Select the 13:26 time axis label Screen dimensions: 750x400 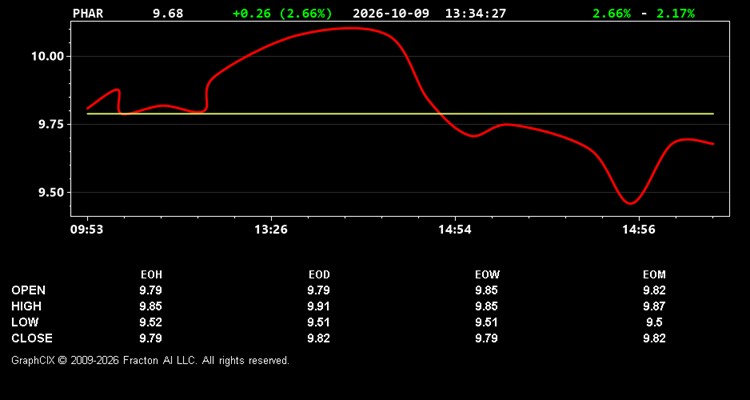tap(271, 230)
